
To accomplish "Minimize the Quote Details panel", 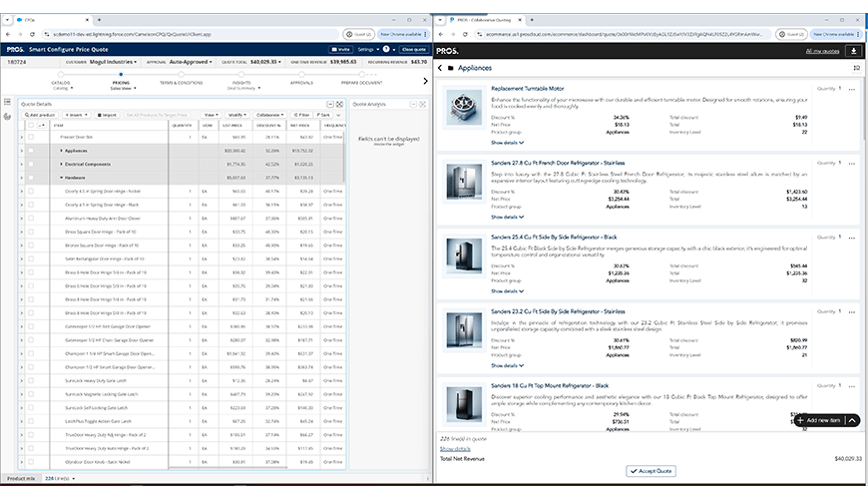I will [x=330, y=104].
